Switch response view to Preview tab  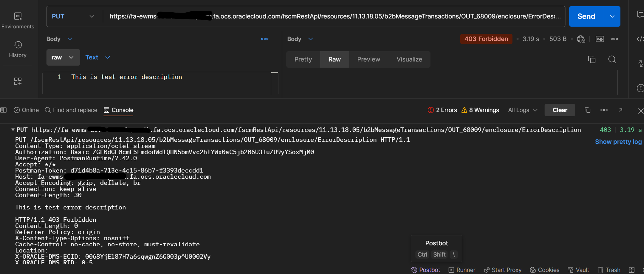click(369, 59)
